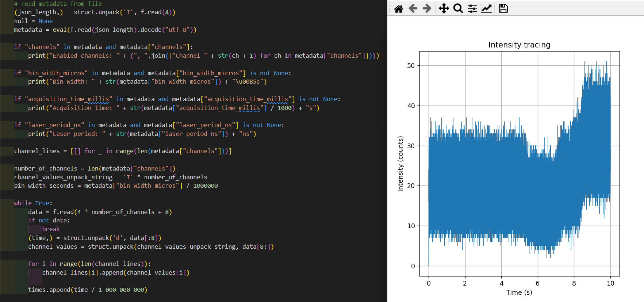Image resolution: width=644 pixels, height=302 pixels.
Task: Click the y-axis tick label 40
Action: [411, 106]
